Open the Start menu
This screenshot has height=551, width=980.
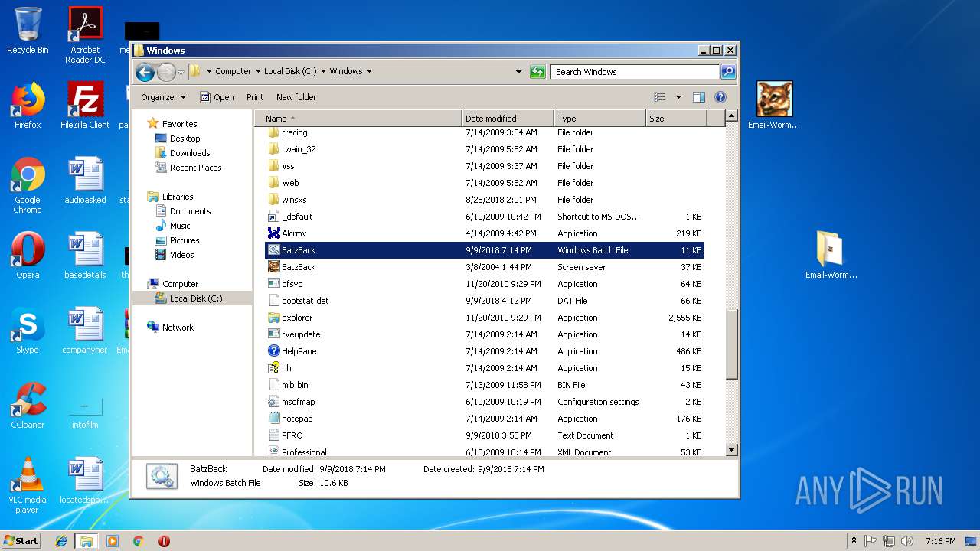(21, 540)
